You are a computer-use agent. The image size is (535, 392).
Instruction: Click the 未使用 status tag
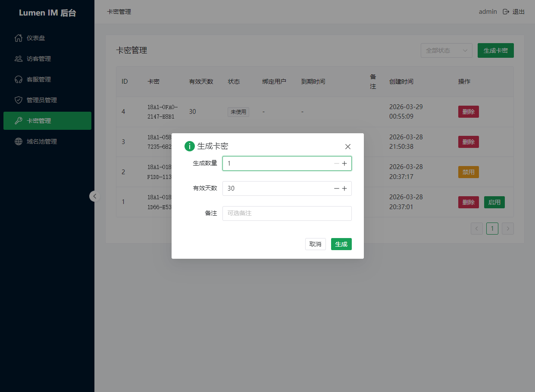(x=238, y=112)
